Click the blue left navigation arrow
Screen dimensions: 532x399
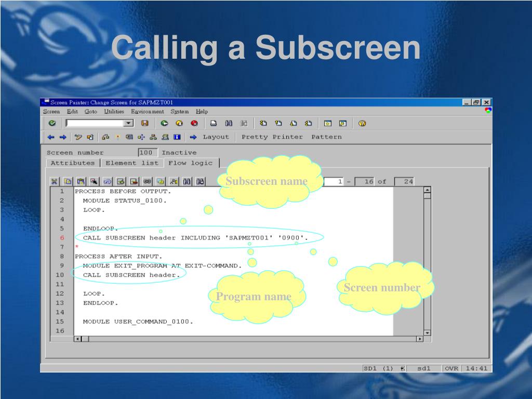click(x=51, y=137)
